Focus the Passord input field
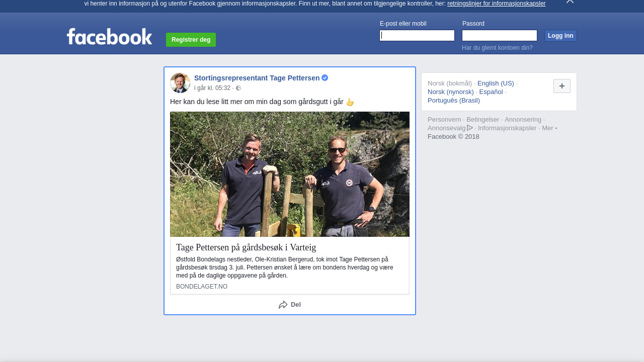 500,35
